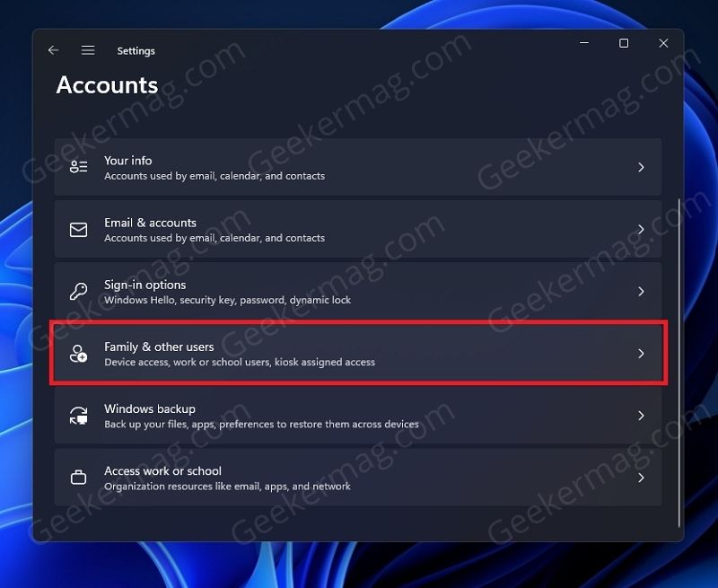Close the Settings window
The height and width of the screenshot is (588, 718).
point(663,43)
